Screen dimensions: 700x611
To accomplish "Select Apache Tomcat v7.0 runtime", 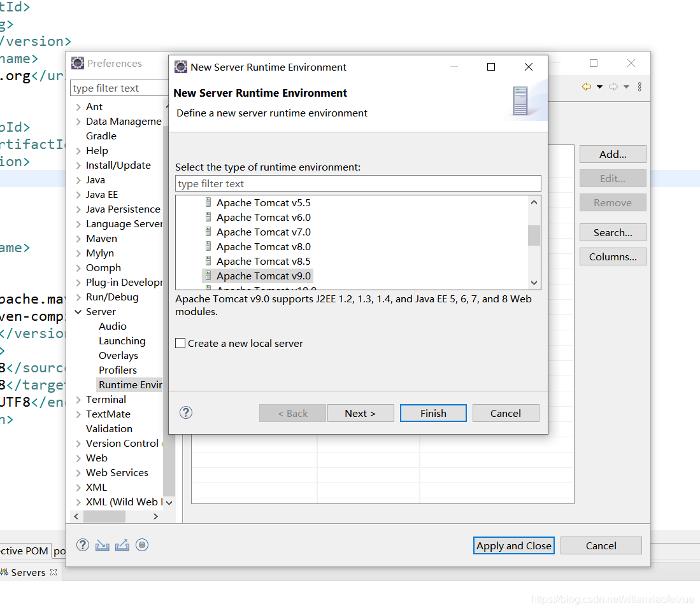I will 264,232.
